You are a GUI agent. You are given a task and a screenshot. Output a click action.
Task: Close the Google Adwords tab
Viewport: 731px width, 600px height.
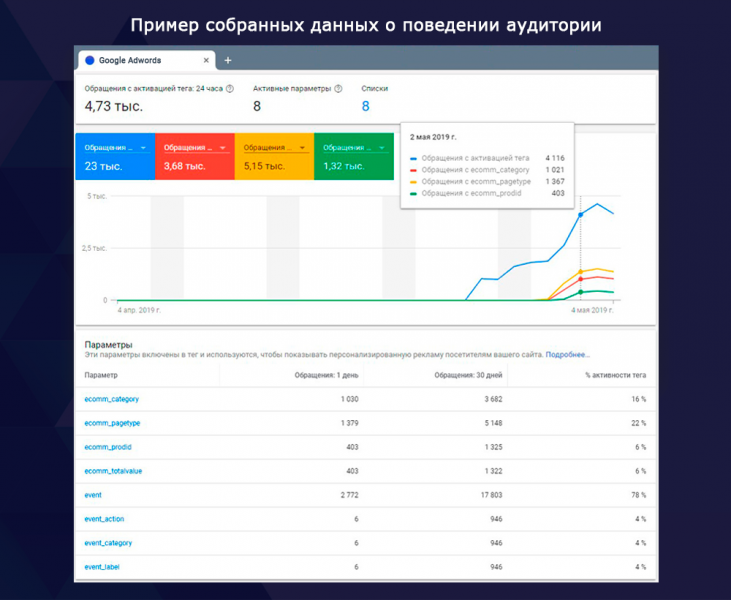click(x=206, y=60)
